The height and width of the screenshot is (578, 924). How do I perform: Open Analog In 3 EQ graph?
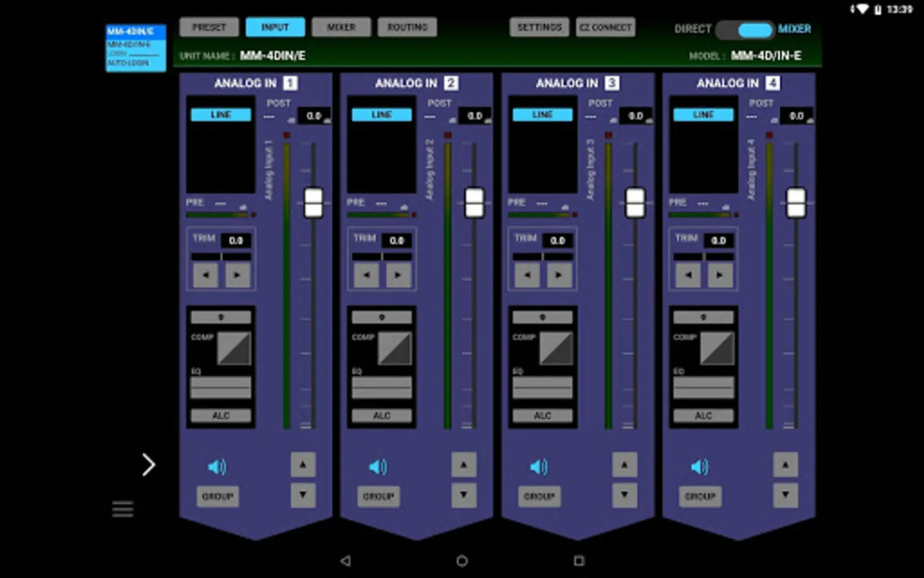[543, 388]
